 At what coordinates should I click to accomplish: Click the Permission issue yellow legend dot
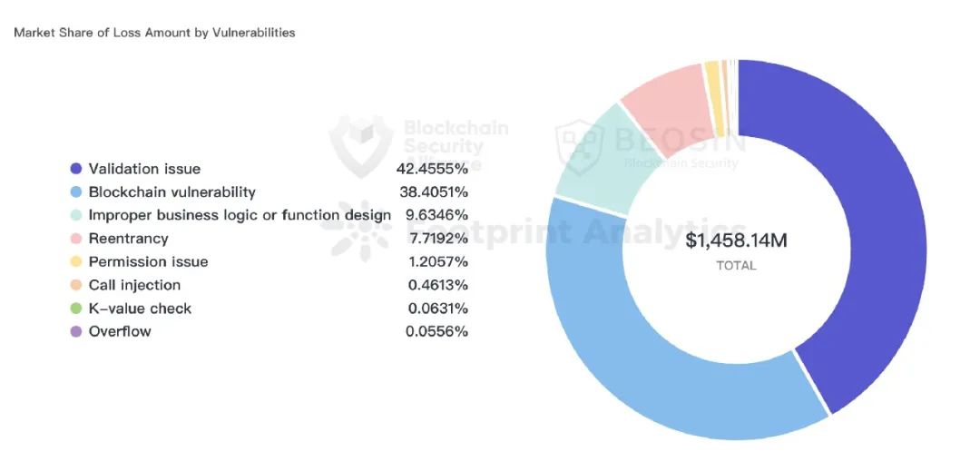[76, 261]
